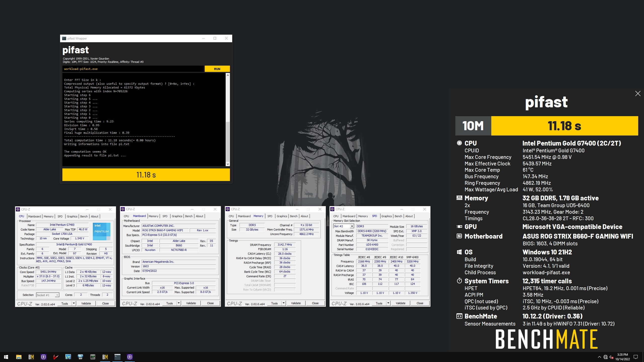Open Tools dropdown arrow in SPD tab window

coord(388,303)
